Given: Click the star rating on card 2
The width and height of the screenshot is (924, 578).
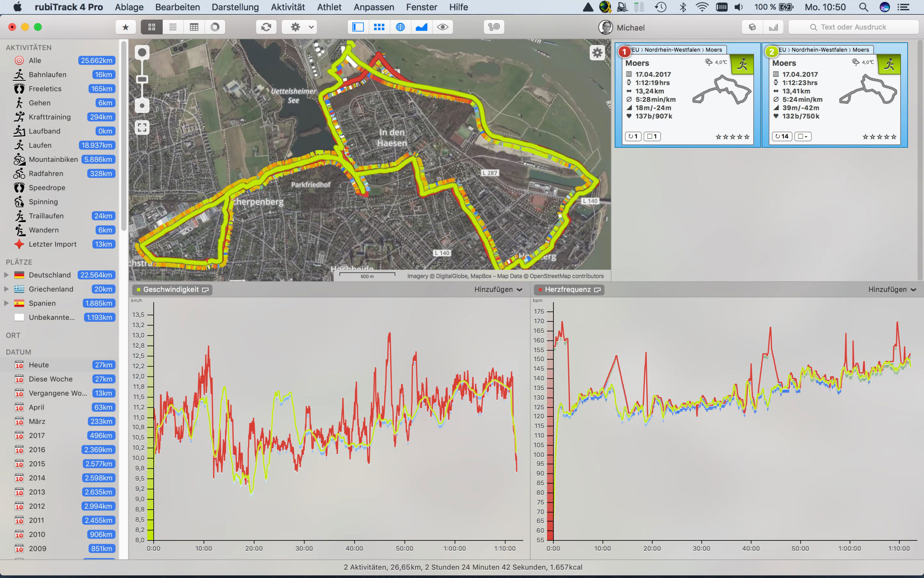Looking at the screenshot, I should click(879, 137).
